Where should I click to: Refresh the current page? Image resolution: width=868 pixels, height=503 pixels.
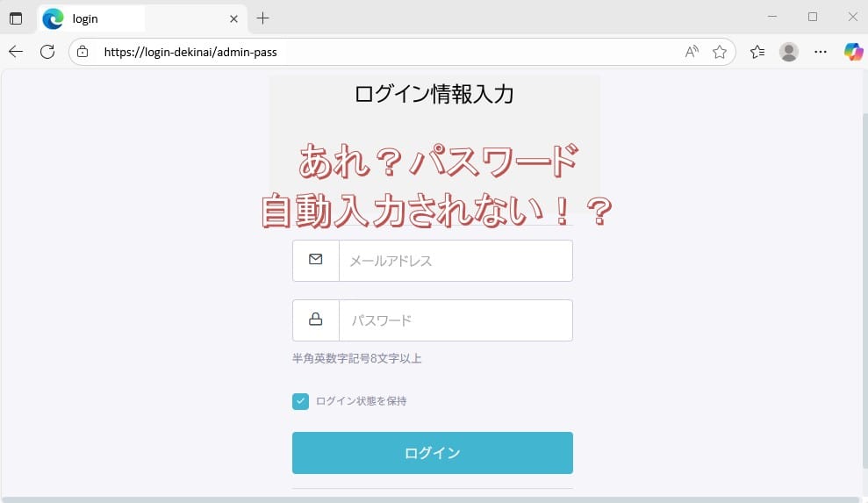pos(47,52)
